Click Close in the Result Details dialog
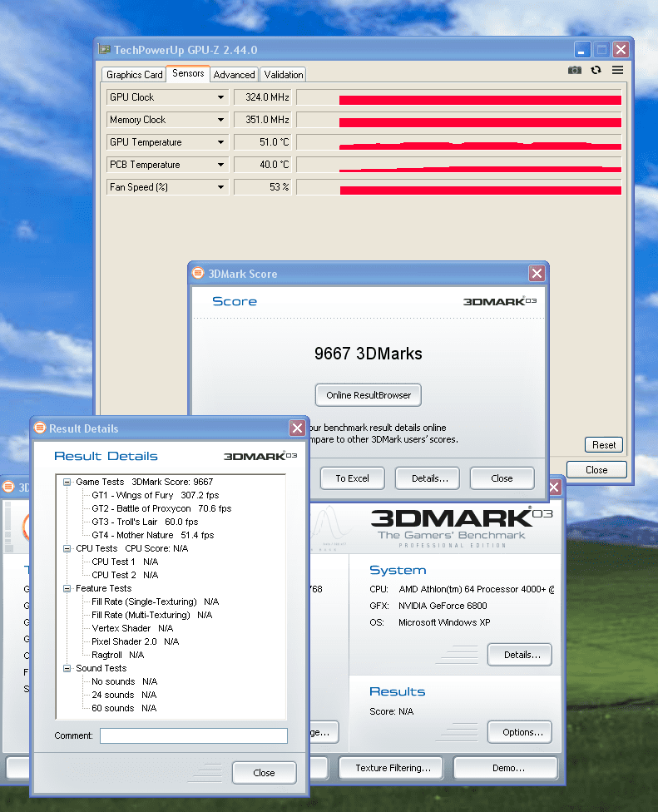The image size is (658, 812). pyautogui.click(x=264, y=773)
